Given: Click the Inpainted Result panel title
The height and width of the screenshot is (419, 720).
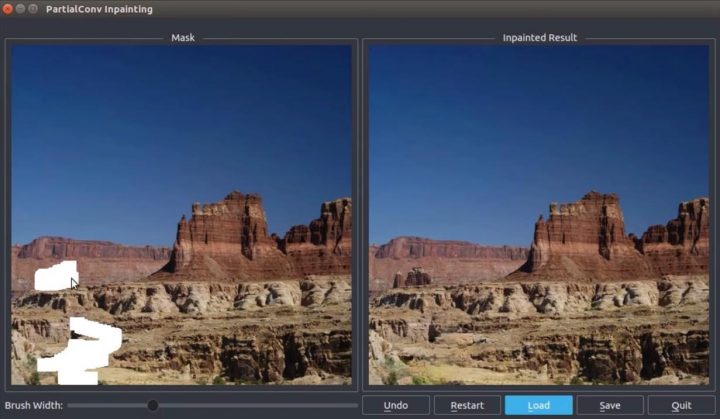Looking at the screenshot, I should click(x=539, y=38).
